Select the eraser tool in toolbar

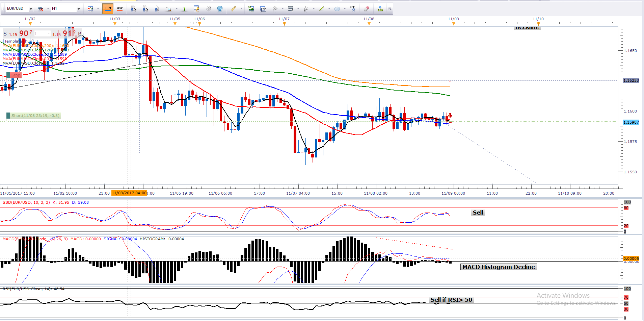[367, 9]
